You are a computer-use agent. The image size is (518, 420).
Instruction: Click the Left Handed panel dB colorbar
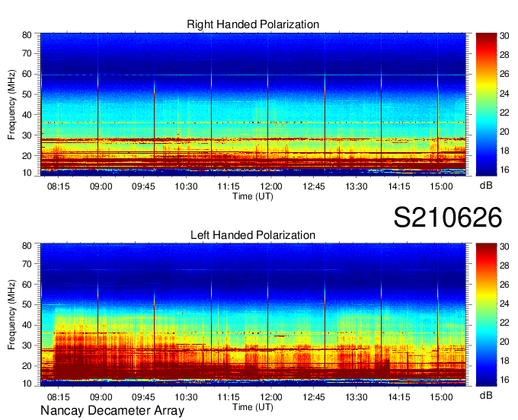486,314
